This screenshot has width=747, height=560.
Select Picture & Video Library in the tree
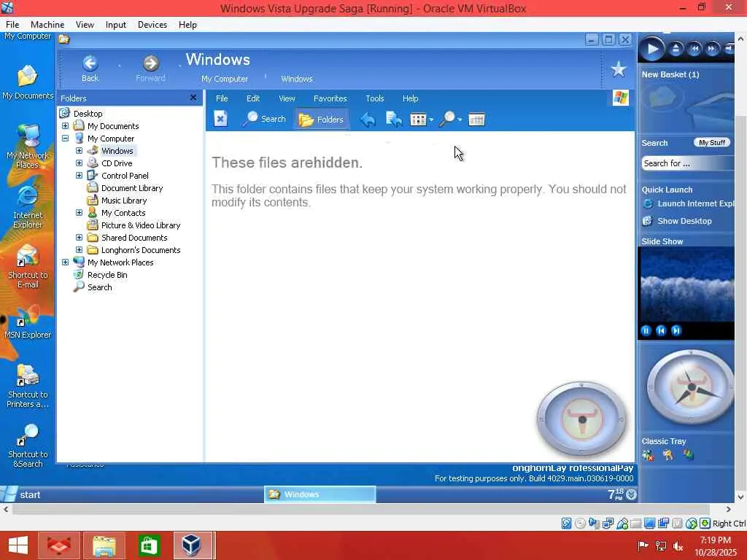[141, 225]
